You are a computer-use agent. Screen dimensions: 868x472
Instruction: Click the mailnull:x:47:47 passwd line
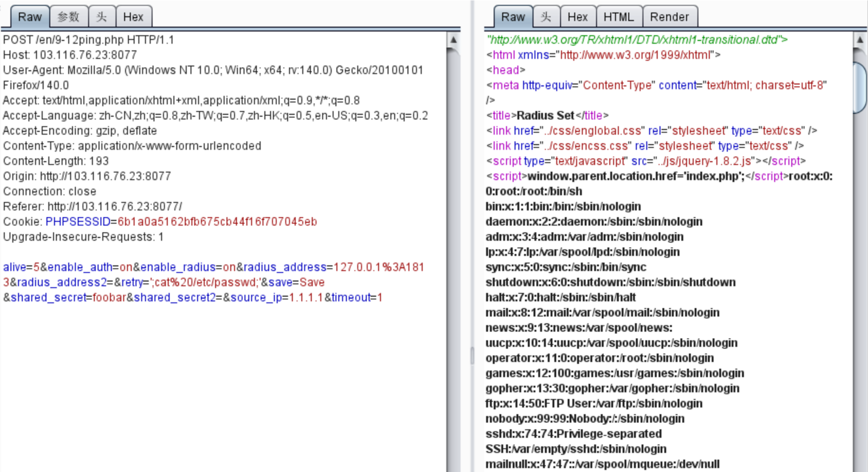click(x=603, y=464)
